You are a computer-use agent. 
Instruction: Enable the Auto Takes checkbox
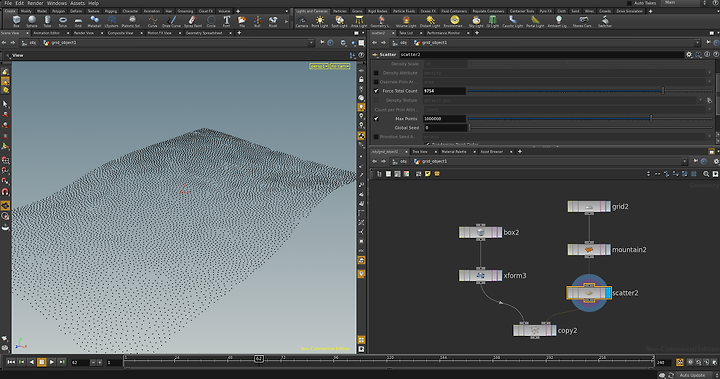click(629, 3)
